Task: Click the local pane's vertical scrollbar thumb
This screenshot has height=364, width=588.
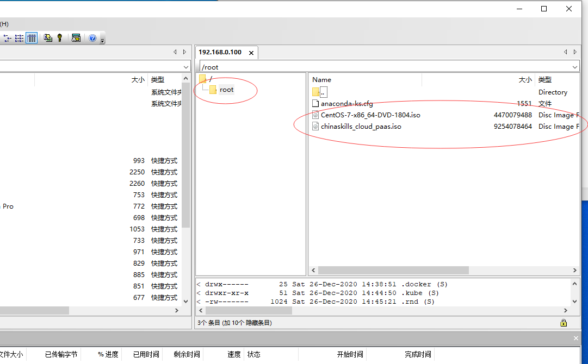Action: pyautogui.click(x=185, y=155)
